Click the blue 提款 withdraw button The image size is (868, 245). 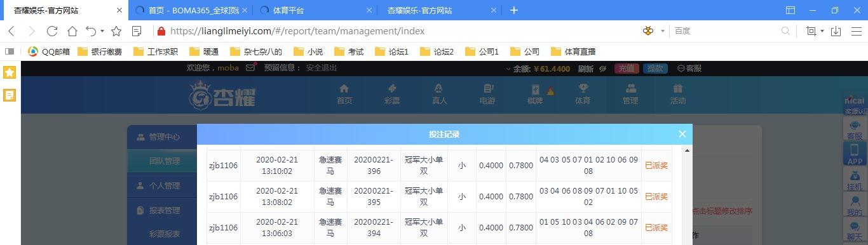pyautogui.click(x=655, y=69)
